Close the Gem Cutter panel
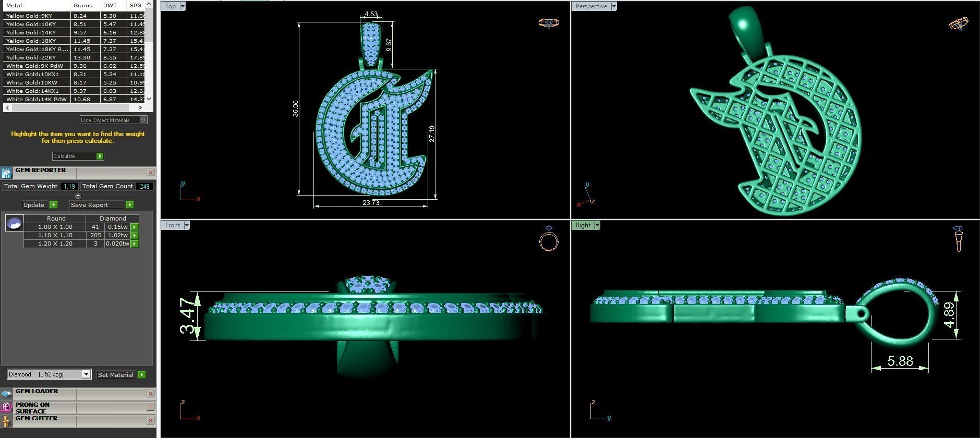 [x=151, y=421]
